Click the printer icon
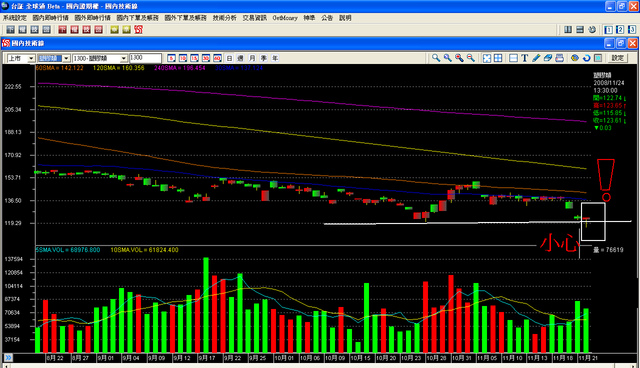Image resolution: width=640 pixels, height=368 pixels. [560, 58]
